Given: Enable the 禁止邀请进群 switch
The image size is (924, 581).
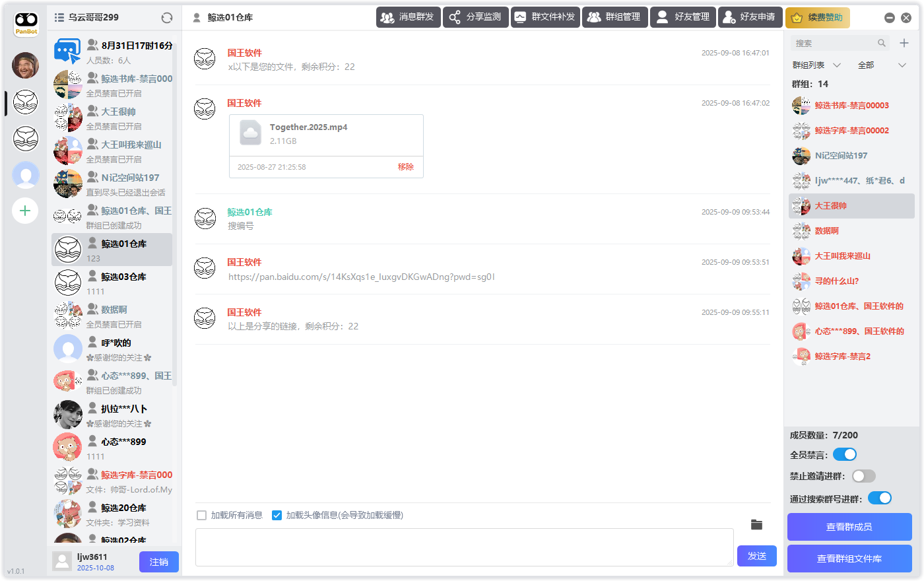Looking at the screenshot, I should coord(863,476).
